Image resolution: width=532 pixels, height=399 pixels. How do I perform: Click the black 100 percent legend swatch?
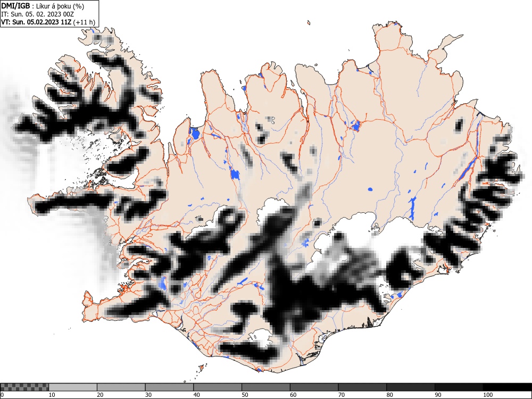(x=507, y=387)
